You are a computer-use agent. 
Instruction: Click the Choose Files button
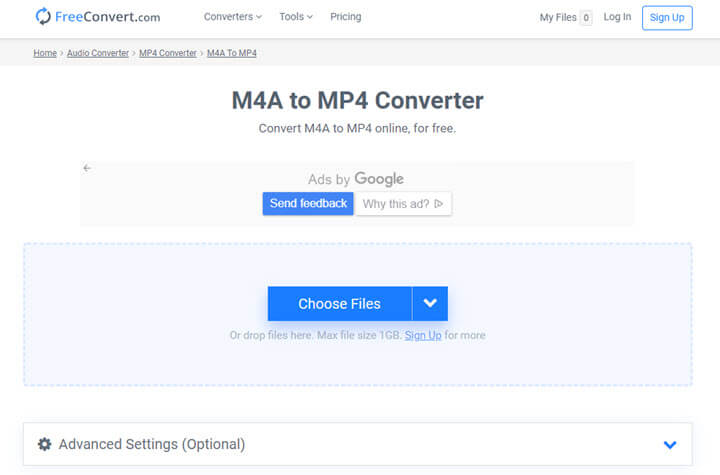coord(339,304)
